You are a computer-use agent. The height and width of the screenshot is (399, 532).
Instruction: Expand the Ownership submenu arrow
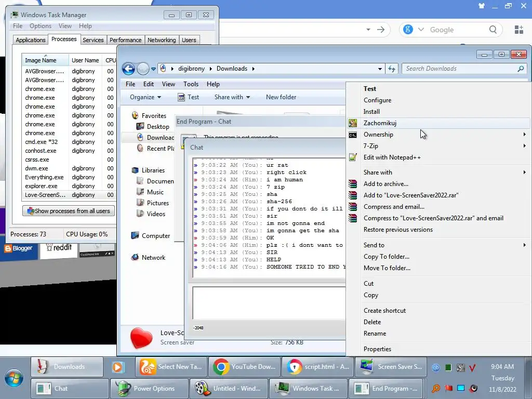coord(525,135)
